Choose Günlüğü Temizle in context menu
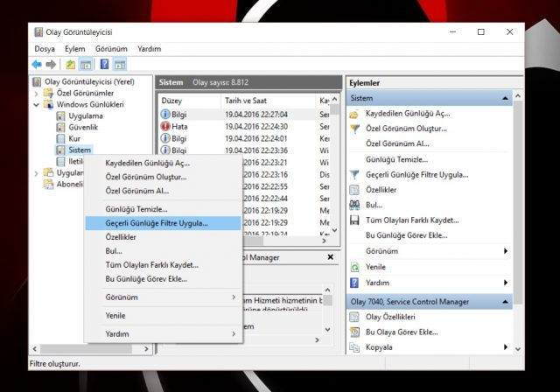 coord(164,209)
